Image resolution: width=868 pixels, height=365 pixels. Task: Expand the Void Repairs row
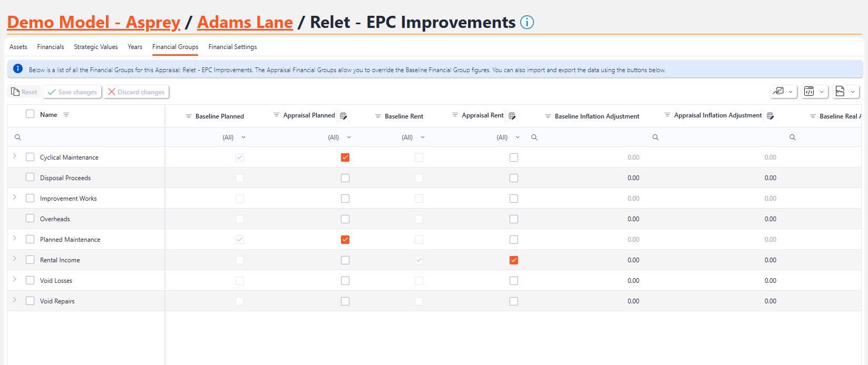(15, 300)
